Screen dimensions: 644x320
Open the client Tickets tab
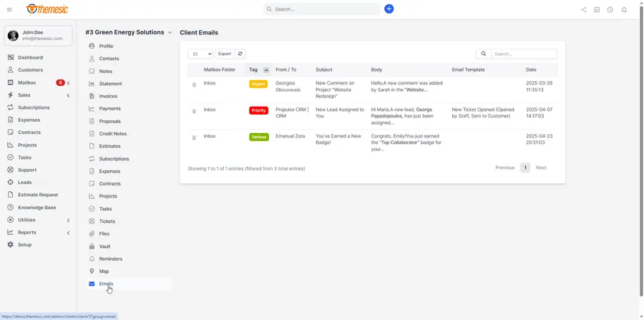(107, 221)
